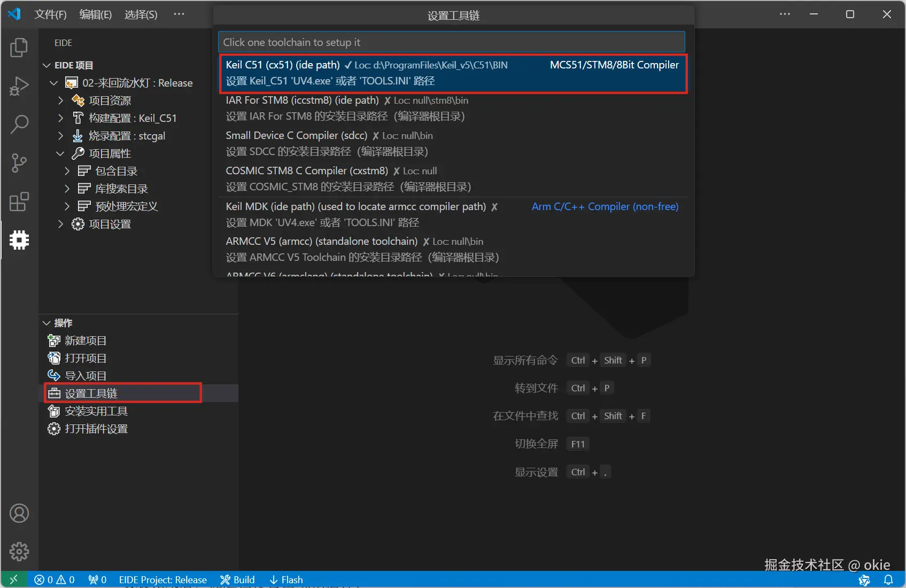Open the Manage gear menu
Screen dimensions: 906x588
(x=19, y=551)
